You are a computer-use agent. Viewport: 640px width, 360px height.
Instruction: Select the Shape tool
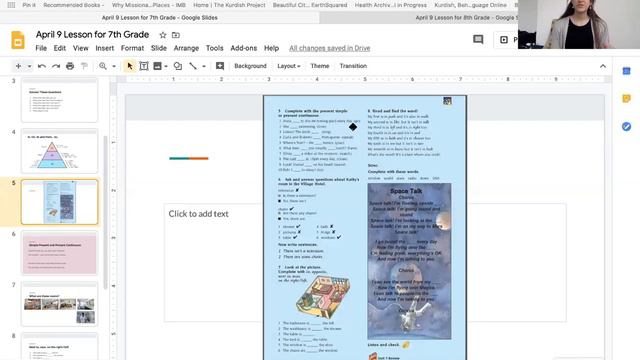(178, 66)
